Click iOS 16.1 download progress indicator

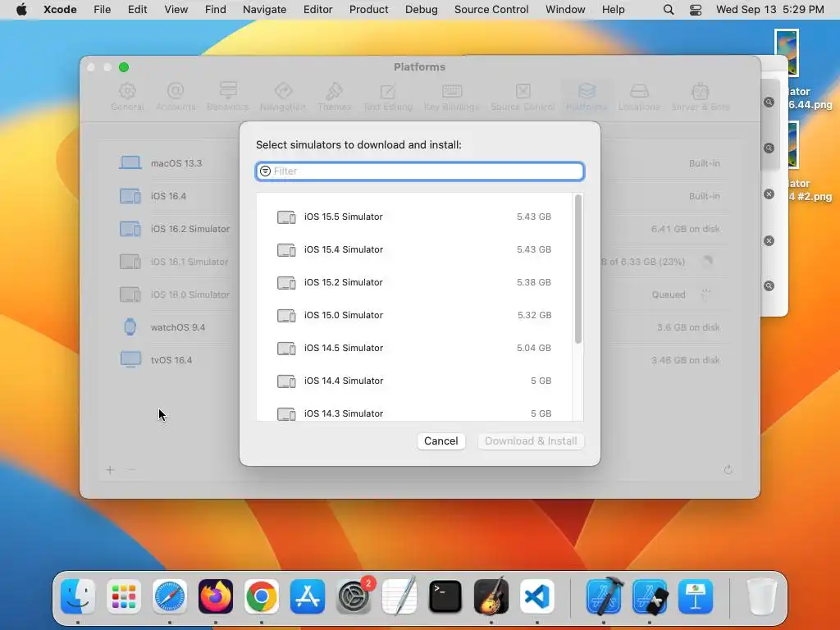pyautogui.click(x=708, y=262)
